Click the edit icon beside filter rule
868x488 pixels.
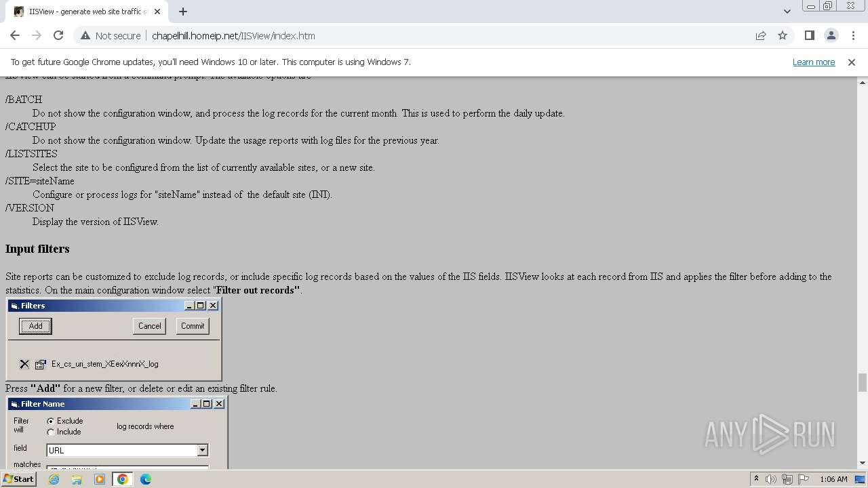[x=41, y=364]
